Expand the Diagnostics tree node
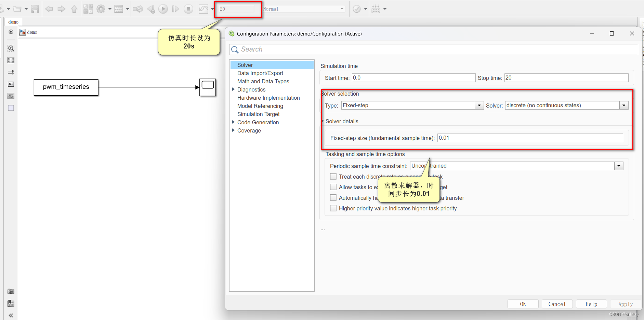644x320 pixels. [233, 89]
